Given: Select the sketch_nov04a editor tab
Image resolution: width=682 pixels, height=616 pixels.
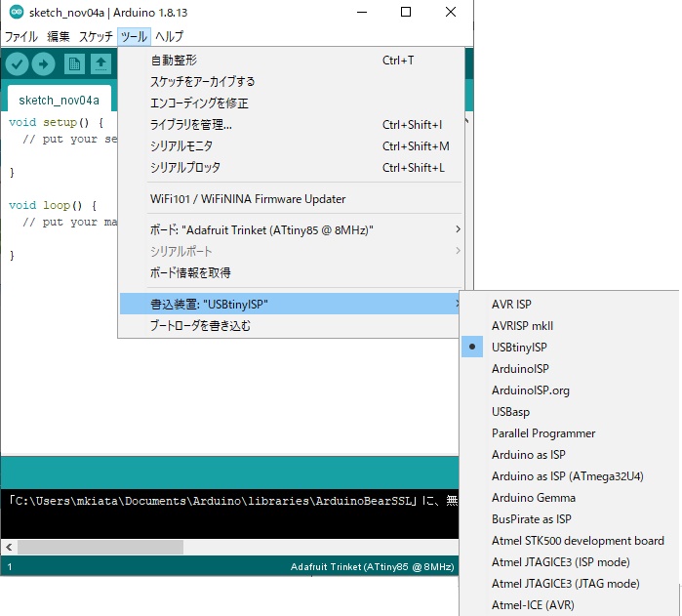Looking at the screenshot, I should (60, 101).
